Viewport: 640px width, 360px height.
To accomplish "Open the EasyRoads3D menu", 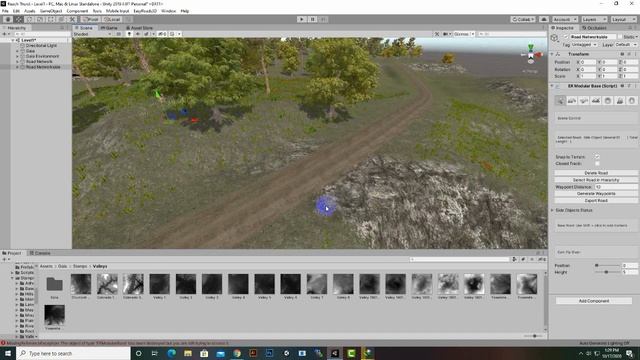I will [145, 11].
